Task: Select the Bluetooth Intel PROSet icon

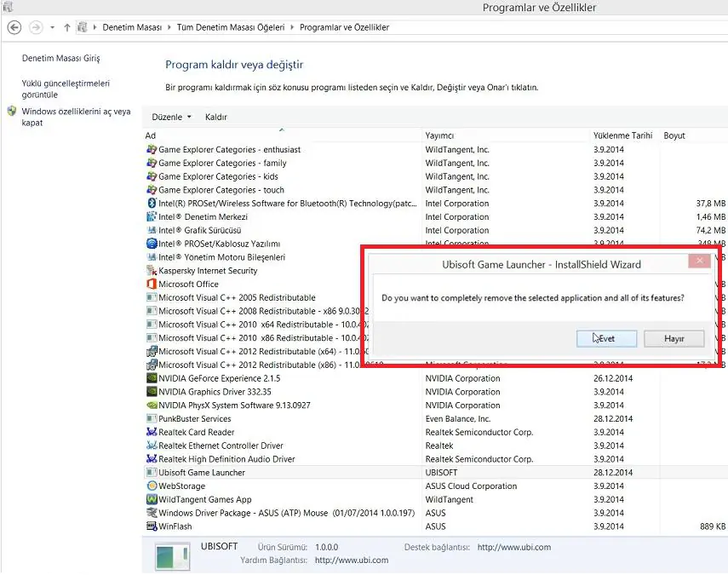Action: point(152,204)
